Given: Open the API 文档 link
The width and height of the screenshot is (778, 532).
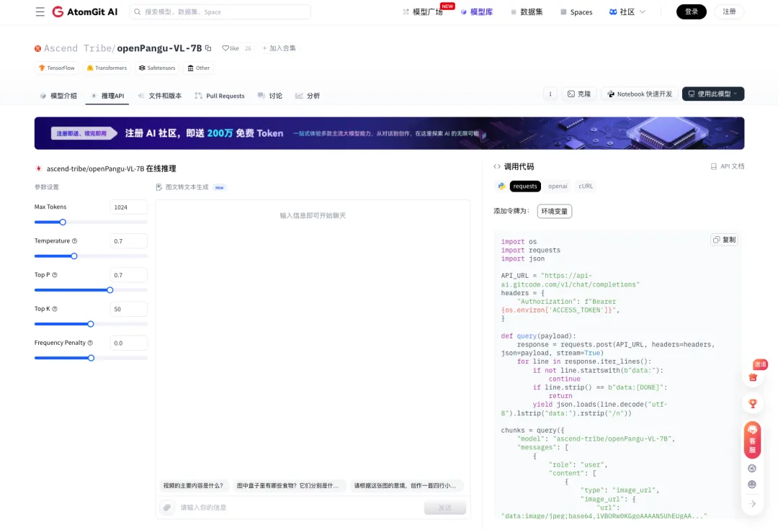Looking at the screenshot, I should point(728,166).
